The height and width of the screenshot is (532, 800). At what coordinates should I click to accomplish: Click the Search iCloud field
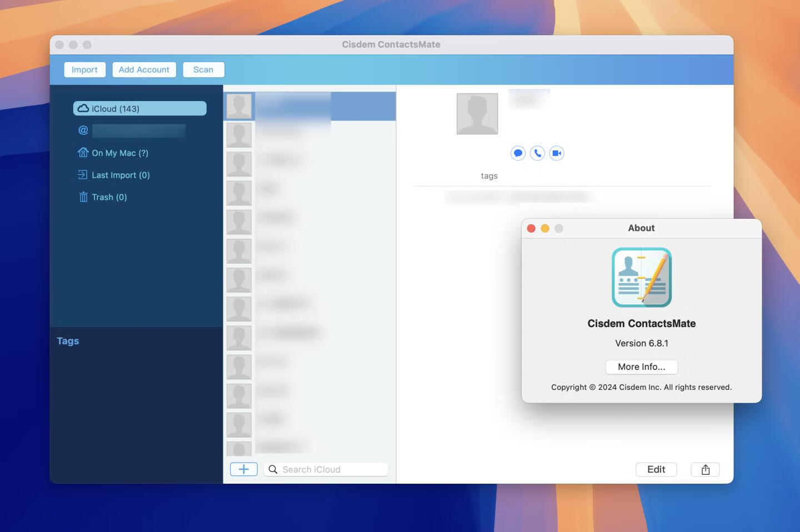(326, 469)
